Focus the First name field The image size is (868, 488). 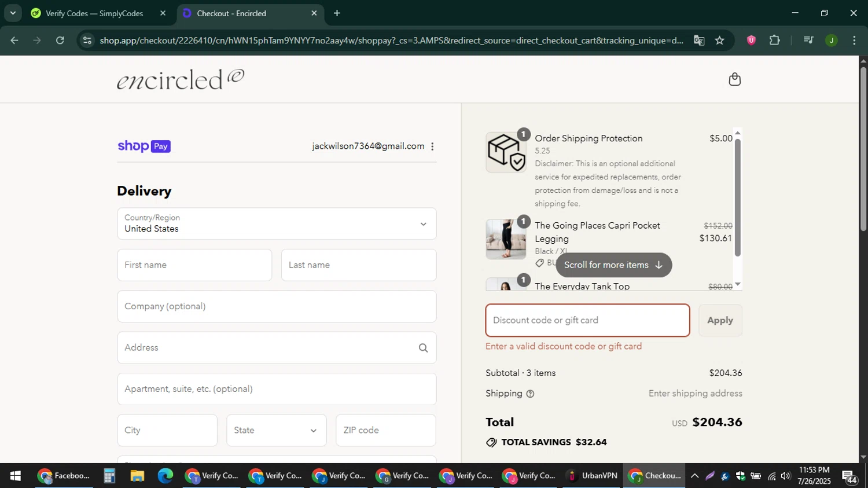click(194, 265)
